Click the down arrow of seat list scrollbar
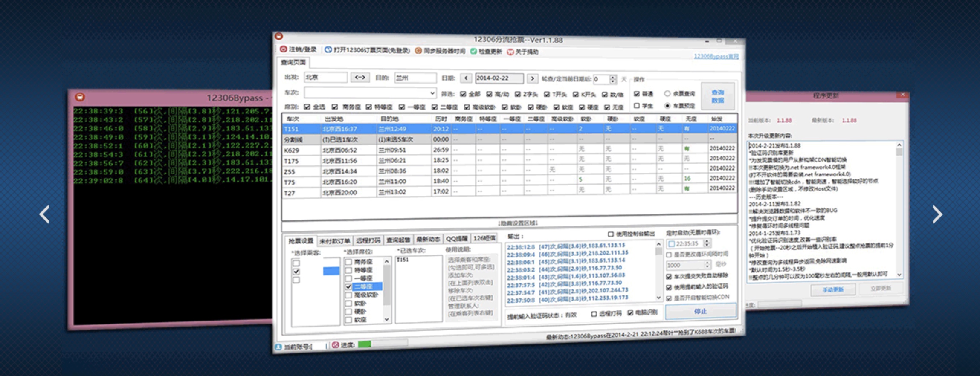 click(x=387, y=319)
